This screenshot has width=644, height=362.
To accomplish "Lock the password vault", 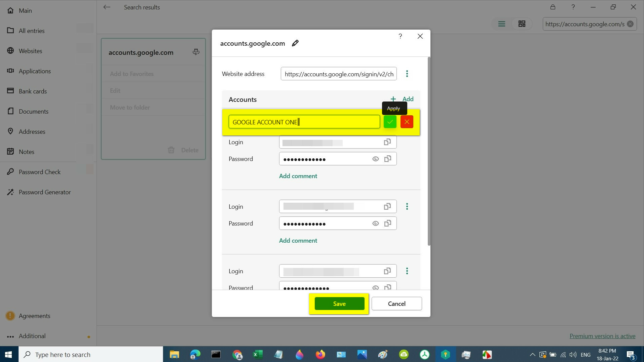I will click(553, 7).
